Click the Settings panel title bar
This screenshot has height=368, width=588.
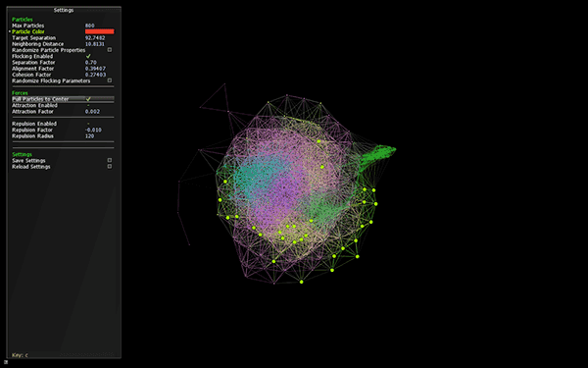pyautogui.click(x=64, y=10)
